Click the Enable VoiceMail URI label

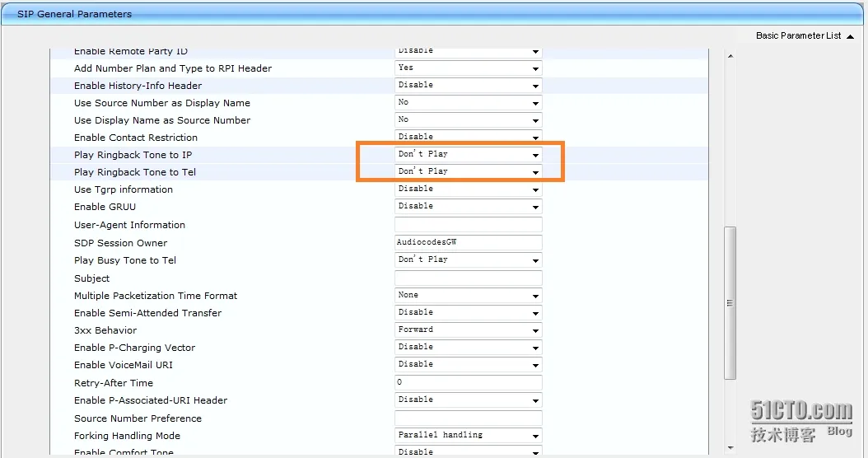click(x=123, y=365)
